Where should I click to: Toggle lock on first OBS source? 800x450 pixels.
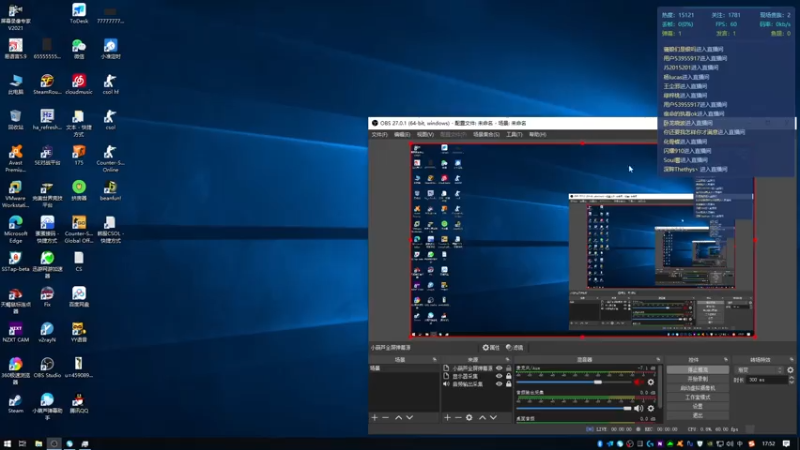coord(508,368)
